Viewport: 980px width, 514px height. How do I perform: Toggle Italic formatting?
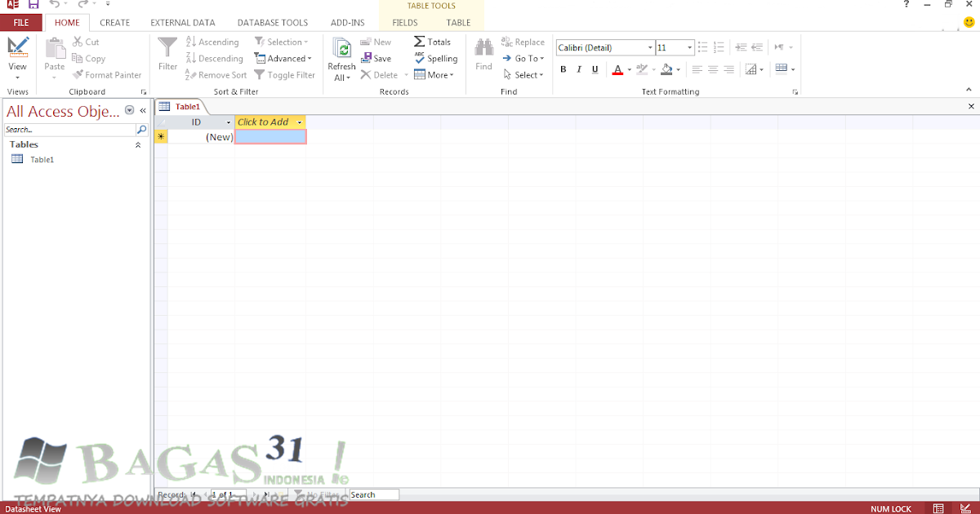[x=579, y=69]
